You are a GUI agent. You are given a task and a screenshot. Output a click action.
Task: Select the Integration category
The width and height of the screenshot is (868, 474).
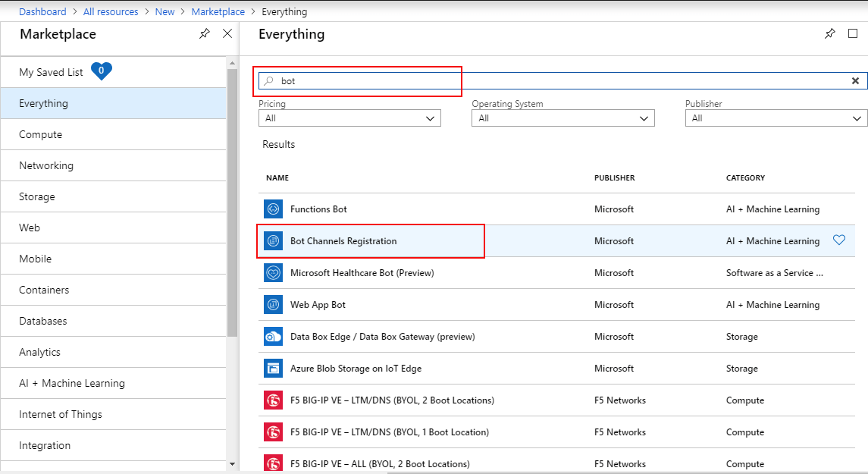114,445
